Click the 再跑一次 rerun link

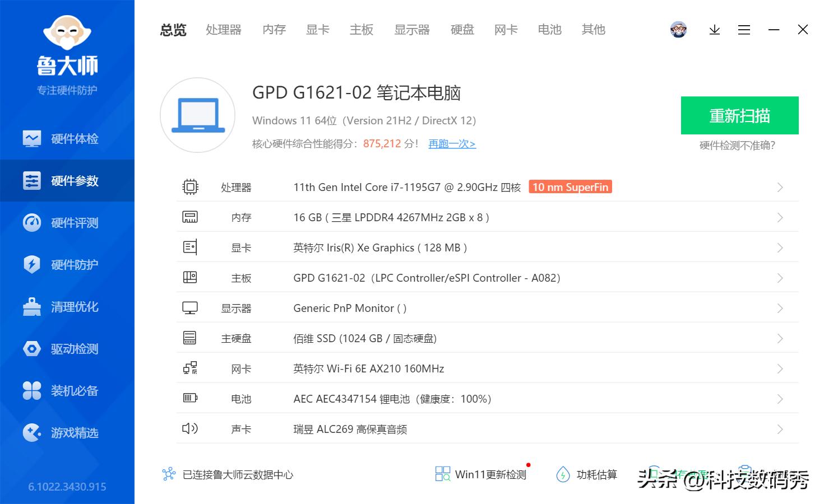[452, 144]
